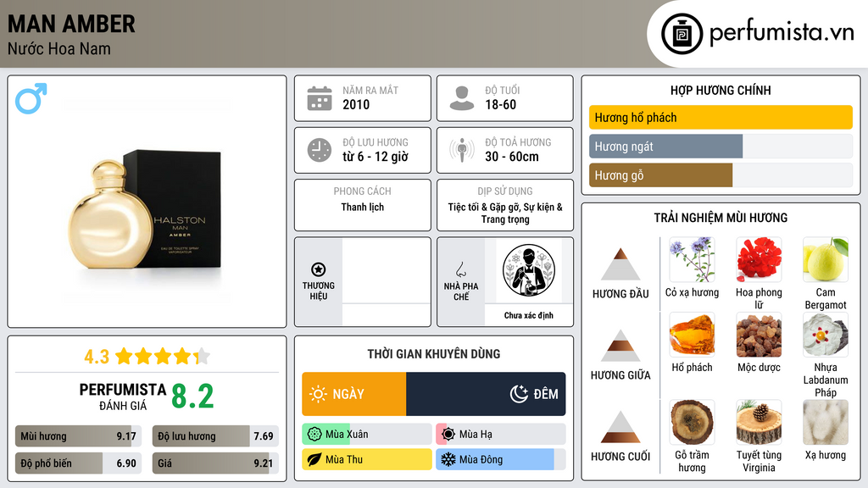Click the Mùa Thu season bar

point(367,459)
